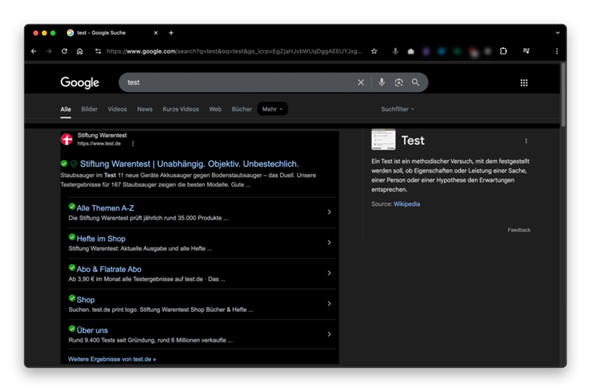Expand the tab list chevron at window top

click(x=558, y=33)
